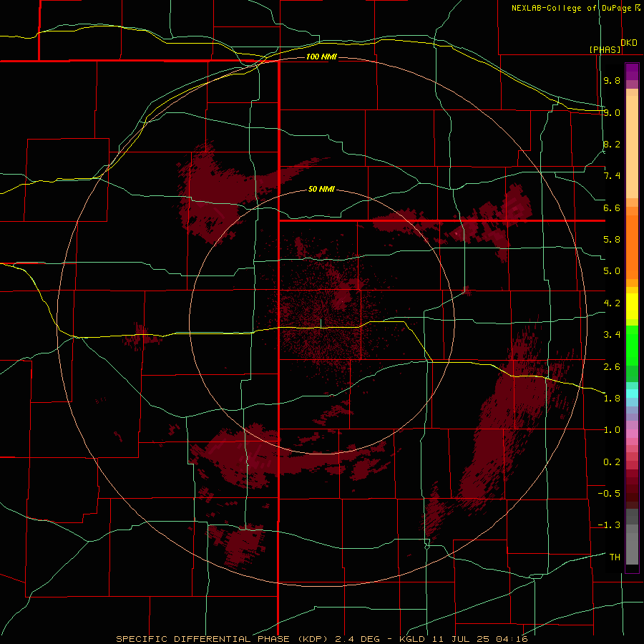Click the 100 NMI range ring label

pos(321,57)
